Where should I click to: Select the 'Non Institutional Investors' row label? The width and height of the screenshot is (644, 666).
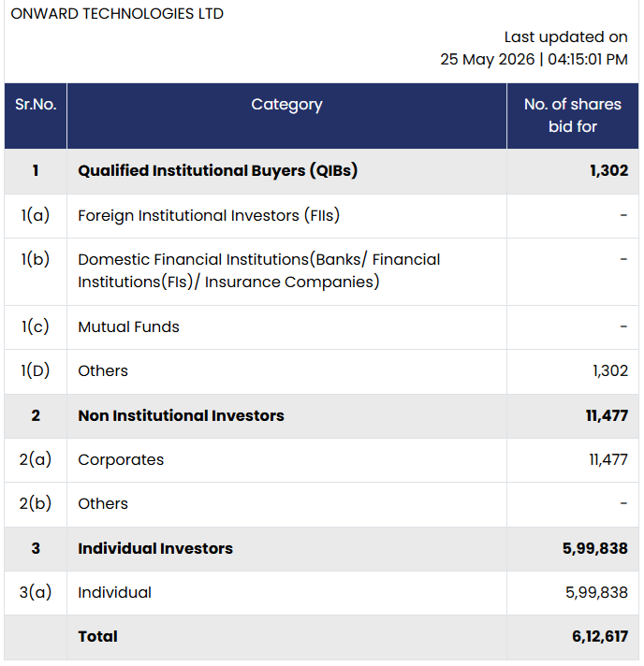[181, 415]
